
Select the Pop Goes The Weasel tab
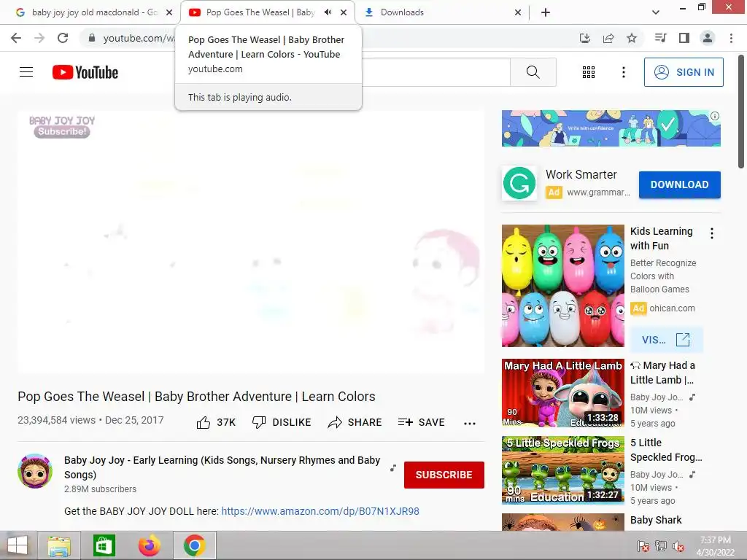260,12
